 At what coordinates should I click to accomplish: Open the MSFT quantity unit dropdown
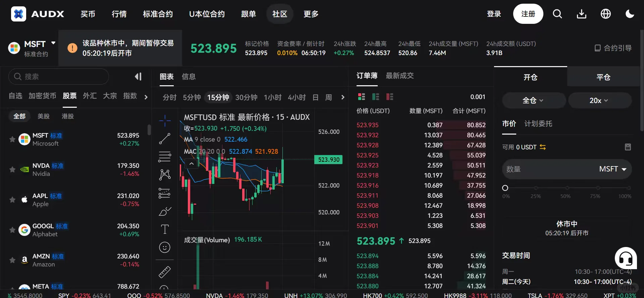[x=613, y=169]
